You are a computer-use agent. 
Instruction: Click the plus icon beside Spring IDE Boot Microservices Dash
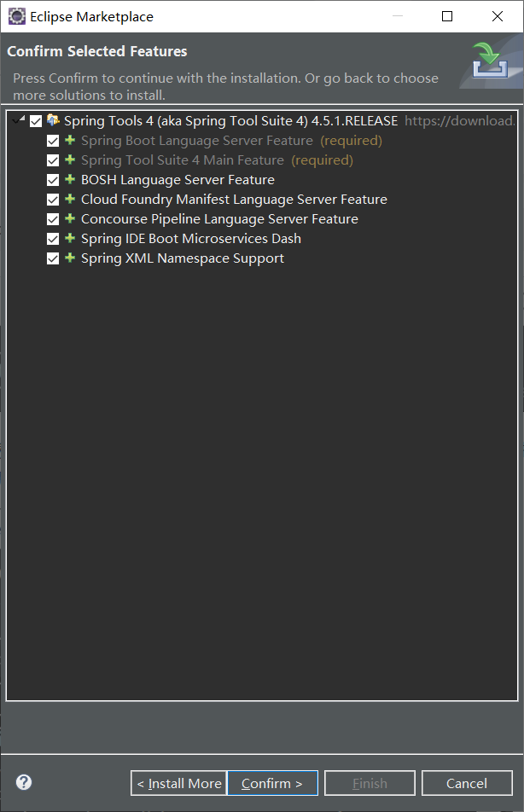69,238
